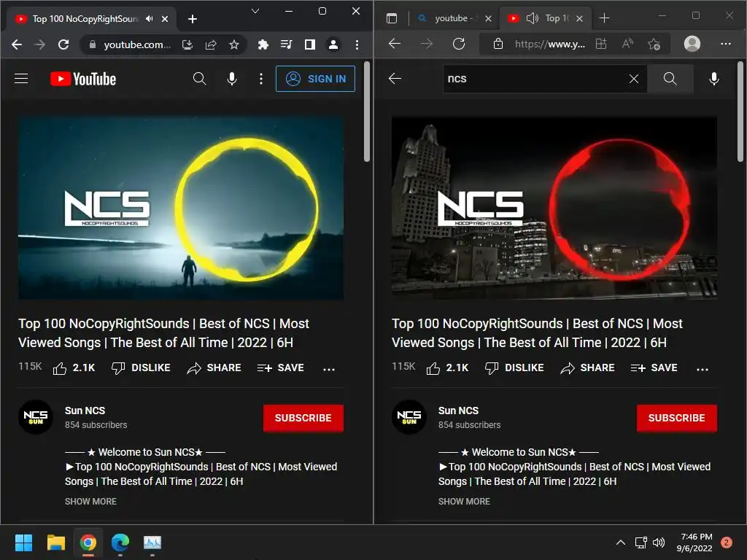Show hidden tray icons chevron
Image resolution: width=747 pixels, height=560 pixels.
[x=621, y=542]
